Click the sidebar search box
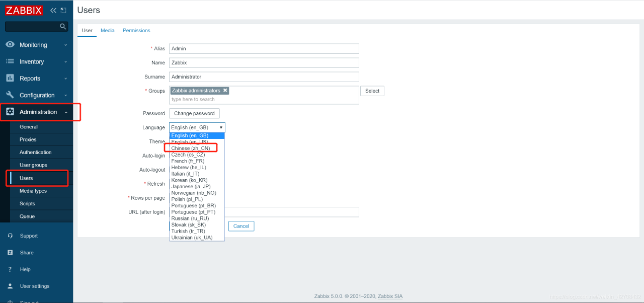Viewport: 644px width, 303px height. (x=36, y=27)
